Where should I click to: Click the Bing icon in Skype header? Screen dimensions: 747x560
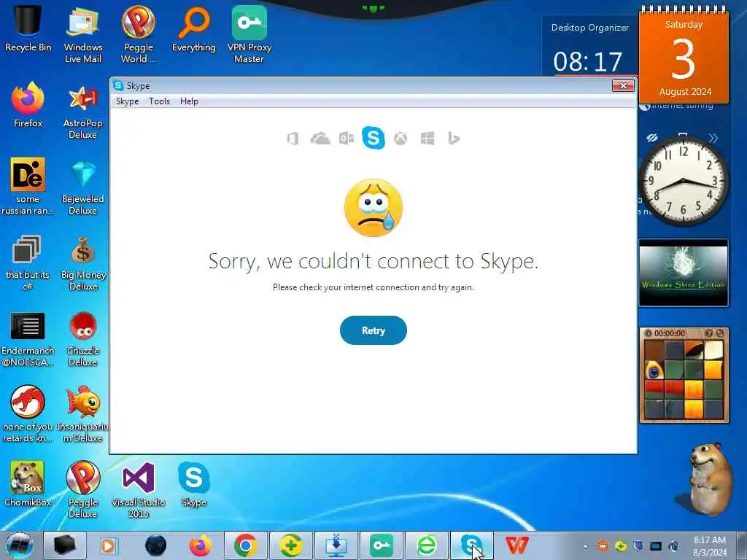pyautogui.click(x=454, y=139)
